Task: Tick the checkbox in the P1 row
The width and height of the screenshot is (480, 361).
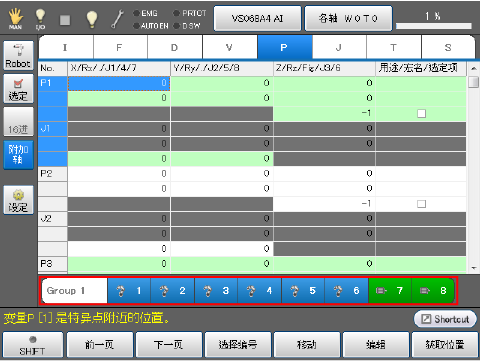Action: coord(421,114)
